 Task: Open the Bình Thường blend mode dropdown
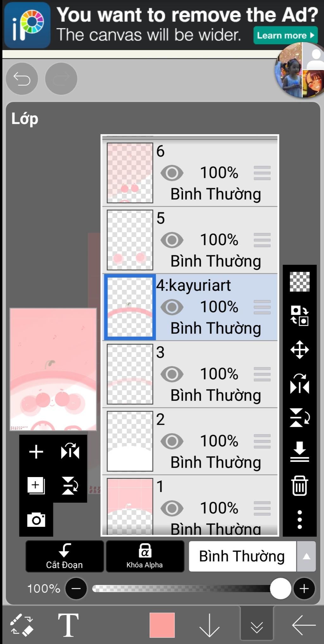pos(242,556)
